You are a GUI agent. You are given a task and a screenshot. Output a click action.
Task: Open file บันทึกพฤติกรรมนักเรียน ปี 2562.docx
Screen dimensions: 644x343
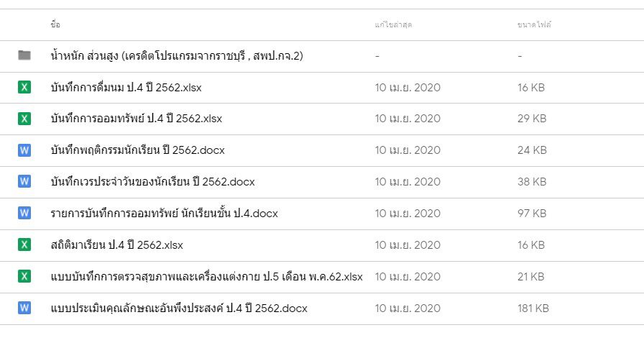point(137,150)
